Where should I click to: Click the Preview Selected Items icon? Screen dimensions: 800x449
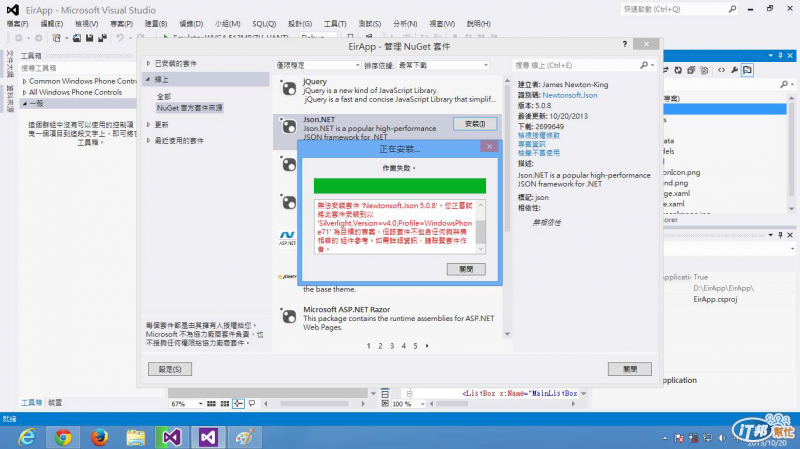click(x=747, y=70)
